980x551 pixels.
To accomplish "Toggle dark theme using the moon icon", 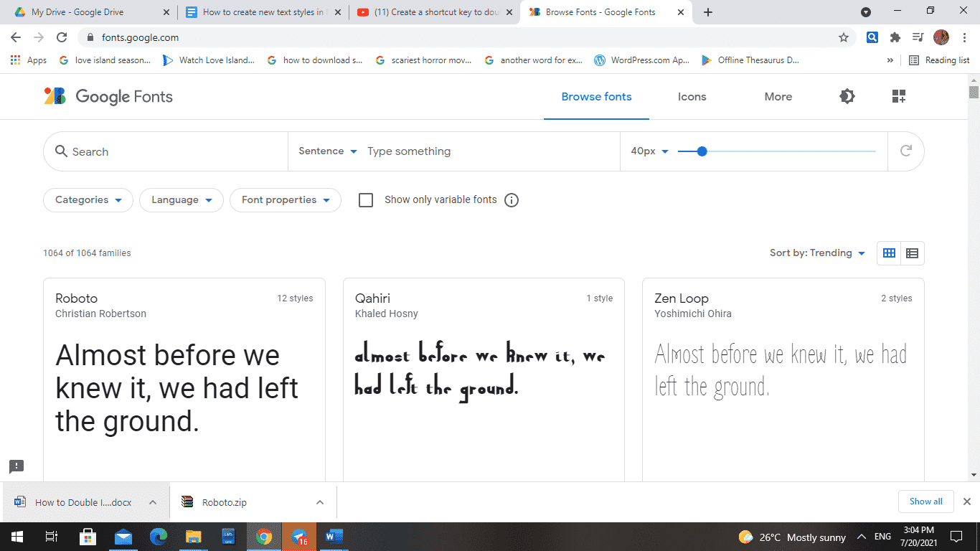I will click(847, 96).
